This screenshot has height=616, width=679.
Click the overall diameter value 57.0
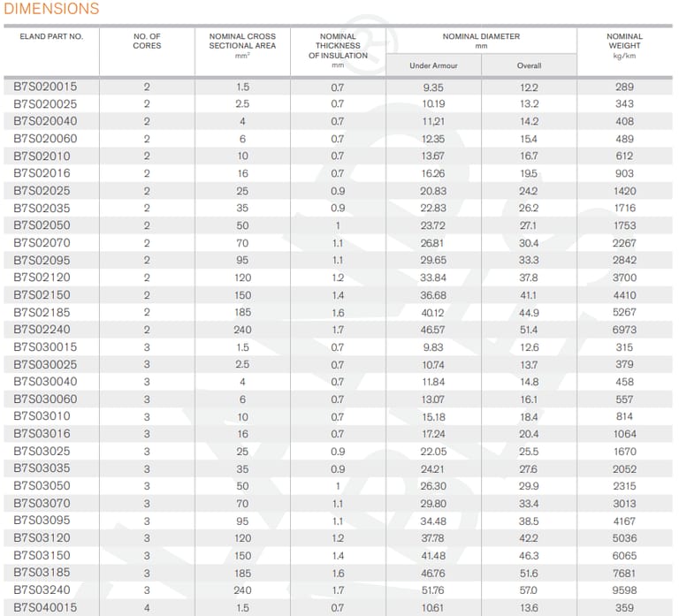click(x=529, y=590)
